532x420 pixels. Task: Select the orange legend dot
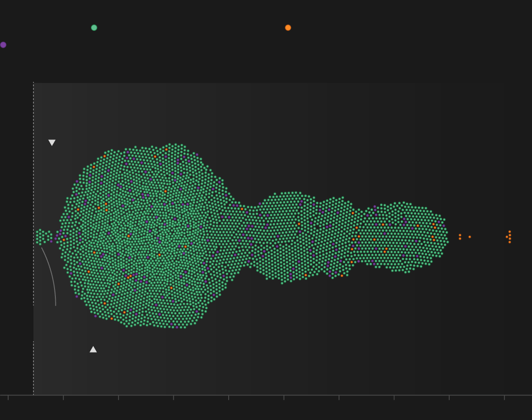tap(288, 28)
